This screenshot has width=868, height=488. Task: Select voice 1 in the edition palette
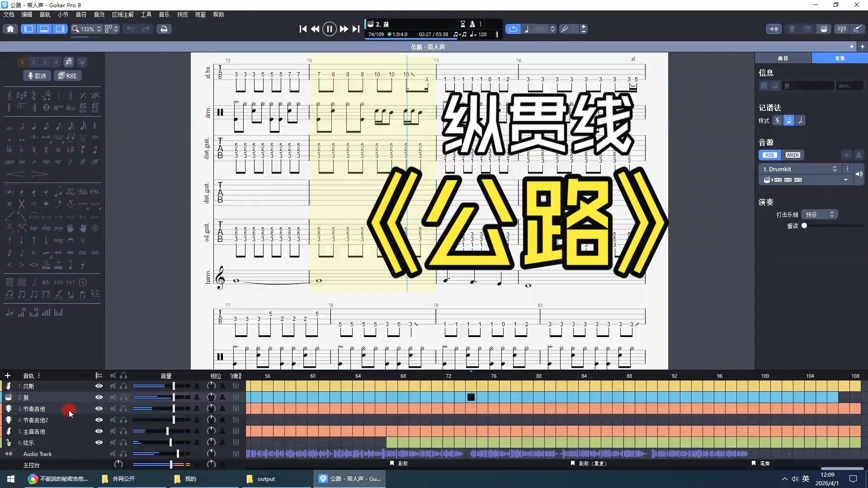[22, 62]
